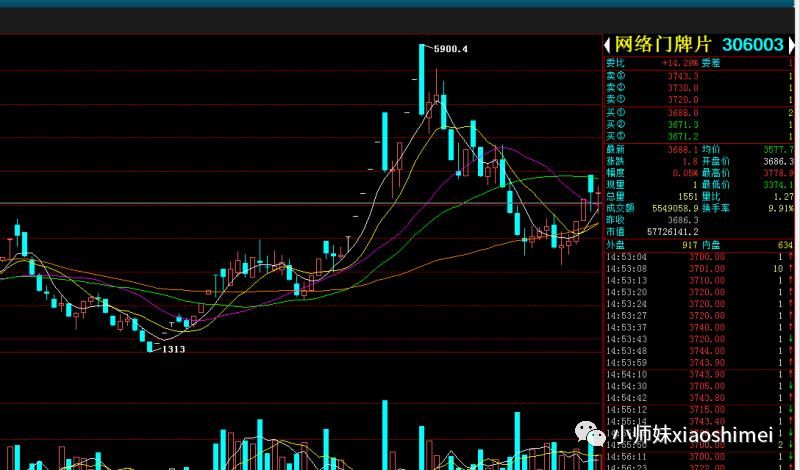
Task: Select the stock code 306003
Action: [753, 45]
